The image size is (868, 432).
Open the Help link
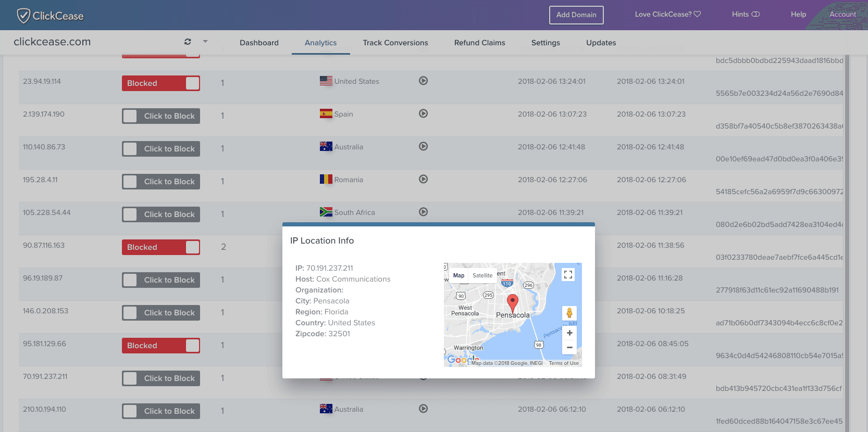798,15
